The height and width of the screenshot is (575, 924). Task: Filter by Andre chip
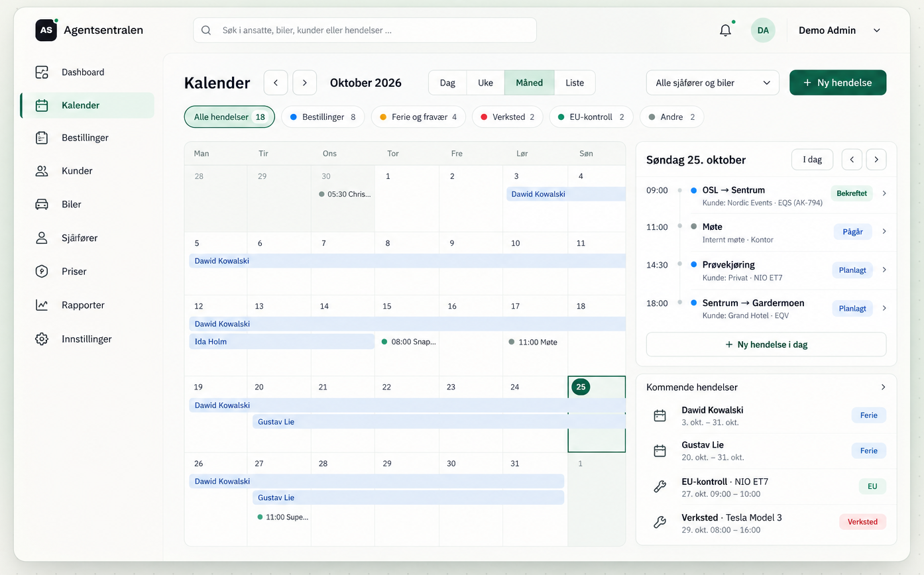[x=671, y=117]
